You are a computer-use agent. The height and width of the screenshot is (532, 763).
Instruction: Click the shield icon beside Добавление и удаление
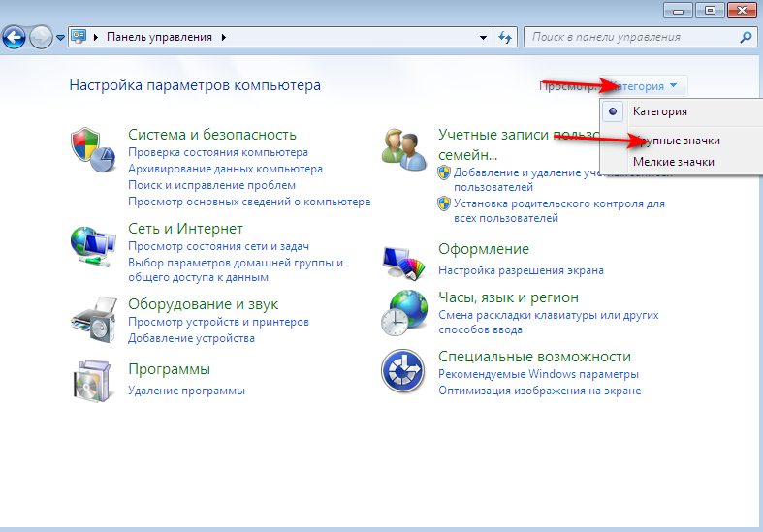[444, 172]
